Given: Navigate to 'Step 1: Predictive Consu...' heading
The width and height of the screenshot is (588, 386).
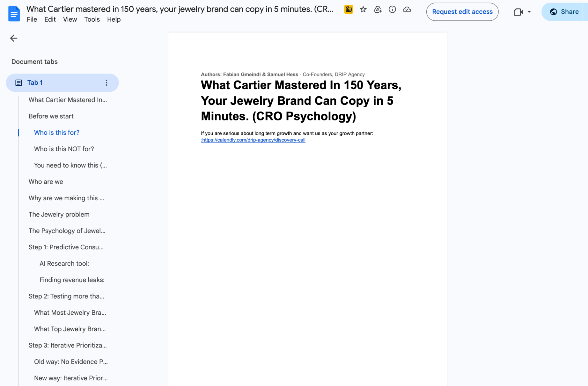Looking at the screenshot, I should click(x=66, y=247).
